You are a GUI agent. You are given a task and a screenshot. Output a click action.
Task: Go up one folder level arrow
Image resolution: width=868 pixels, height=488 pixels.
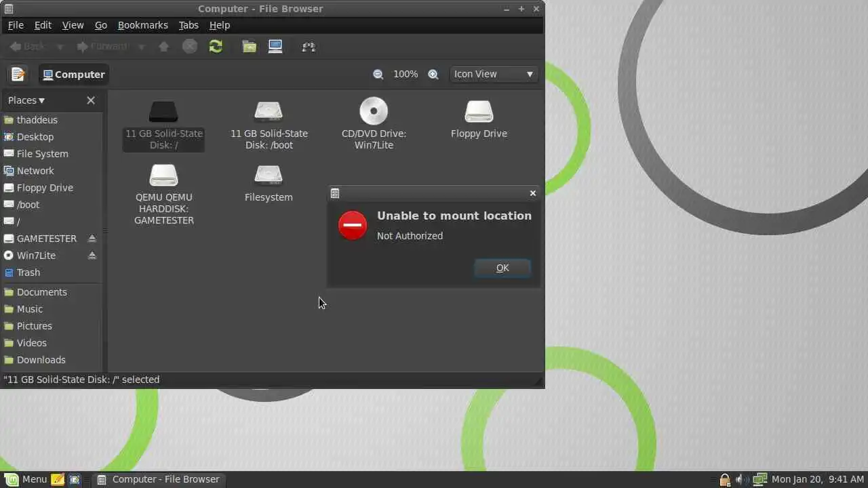click(163, 46)
